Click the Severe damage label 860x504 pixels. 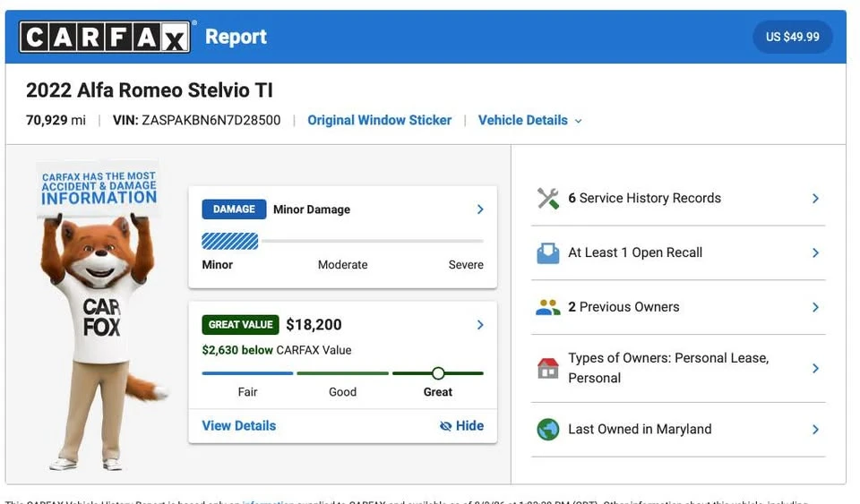point(466,265)
